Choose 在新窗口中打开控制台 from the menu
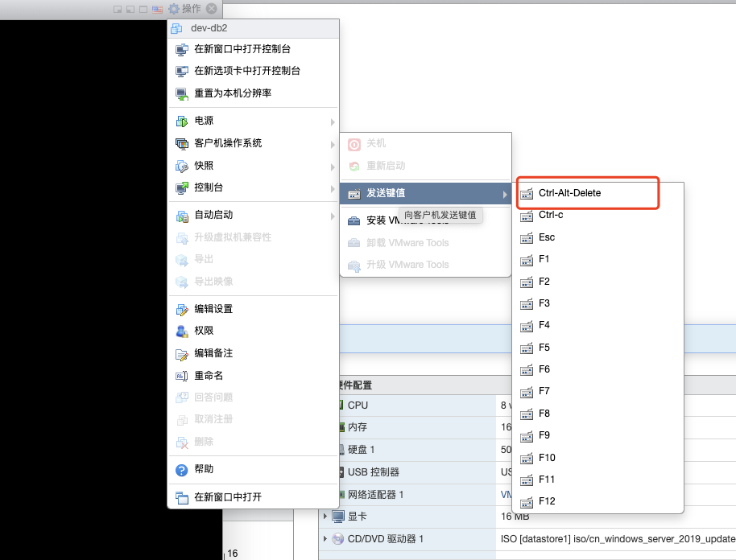 click(x=242, y=49)
